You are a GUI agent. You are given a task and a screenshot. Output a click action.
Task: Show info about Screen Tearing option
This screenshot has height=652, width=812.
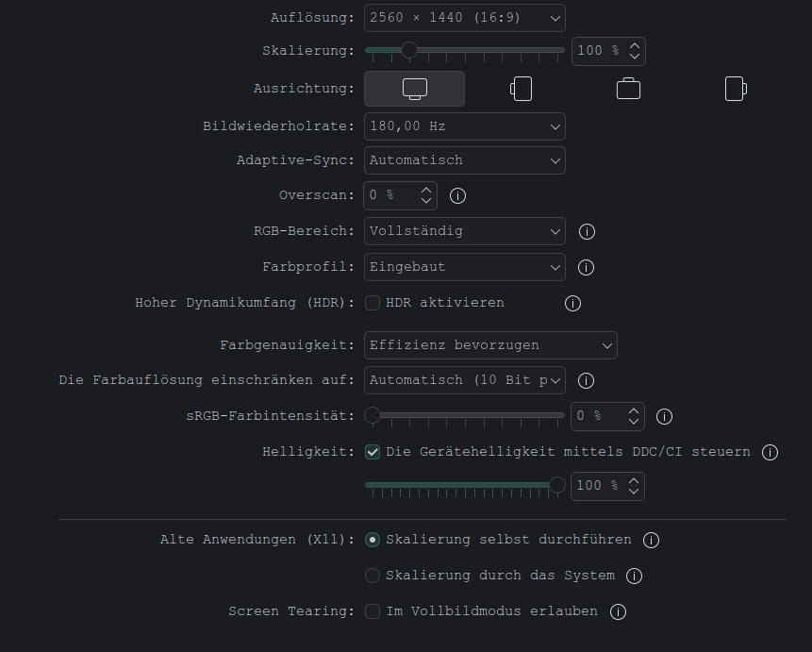[x=618, y=611]
